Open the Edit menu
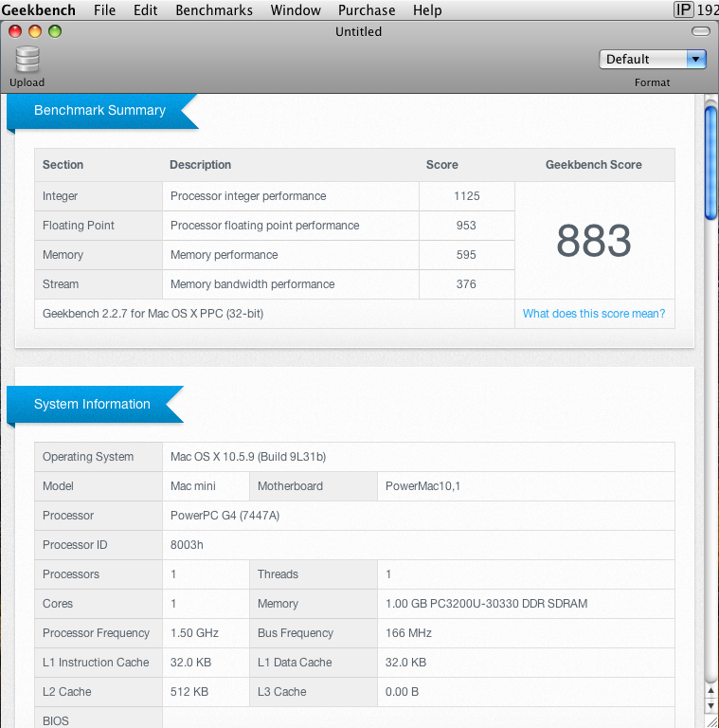 (145, 9)
